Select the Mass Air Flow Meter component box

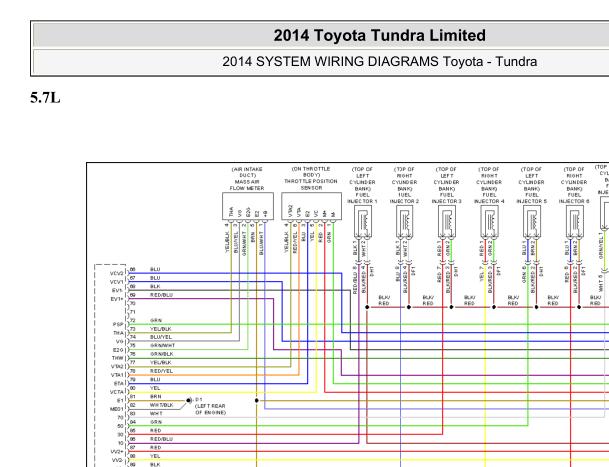point(248,206)
